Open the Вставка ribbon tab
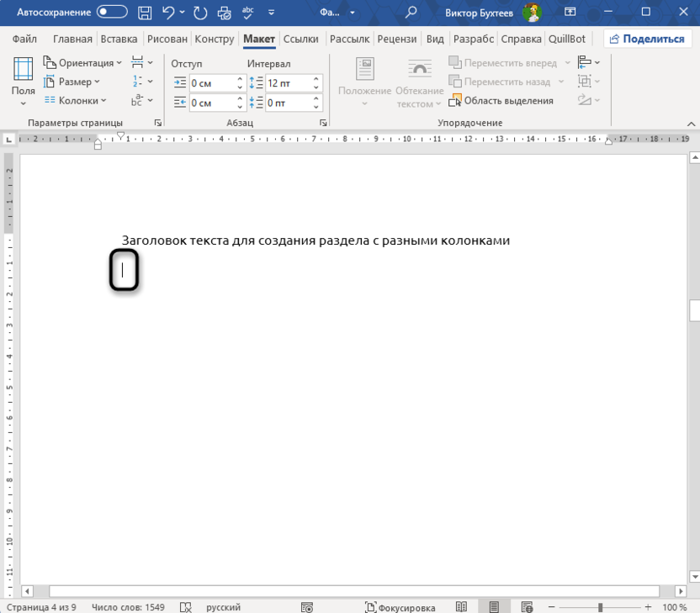Image resolution: width=700 pixels, height=613 pixels. click(x=120, y=40)
